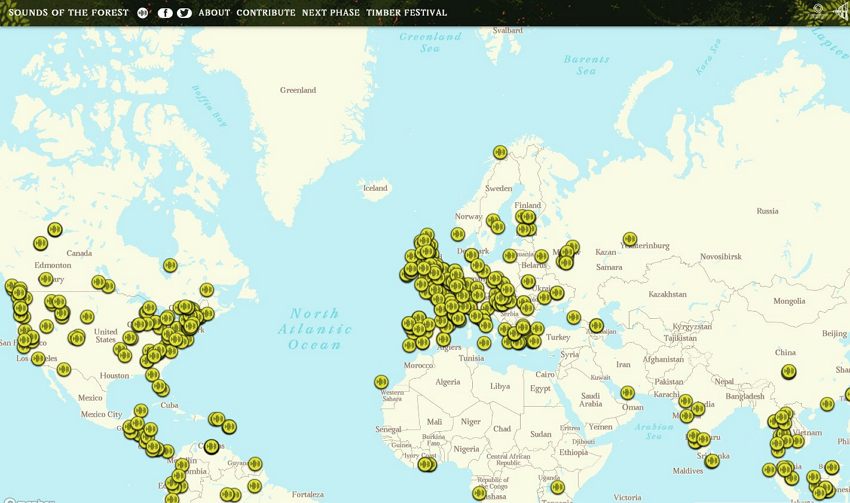Select the sound marker at Azerbaijan
This screenshot has height=503, width=850.
[596, 325]
